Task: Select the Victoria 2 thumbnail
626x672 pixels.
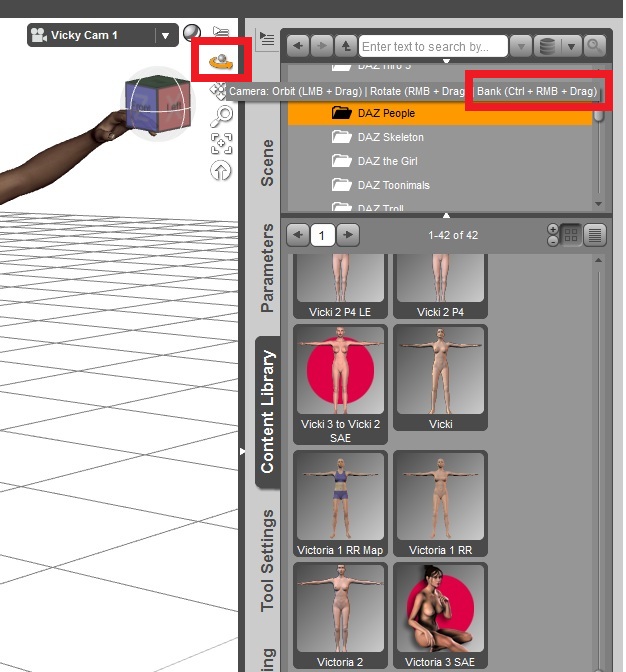Action: [x=340, y=615]
